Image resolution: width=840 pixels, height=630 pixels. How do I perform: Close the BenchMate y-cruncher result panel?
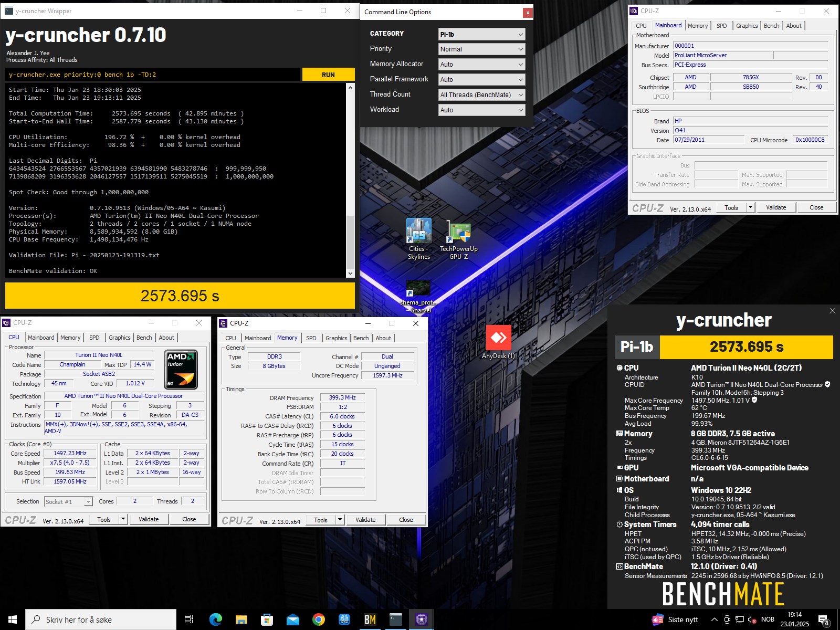coord(832,311)
